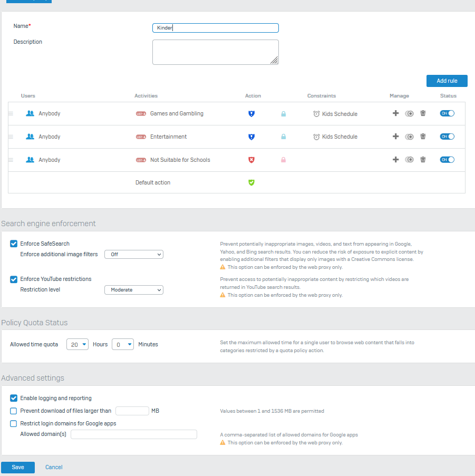Click into the Description text area
The width and height of the screenshot is (475, 476).
215,52
